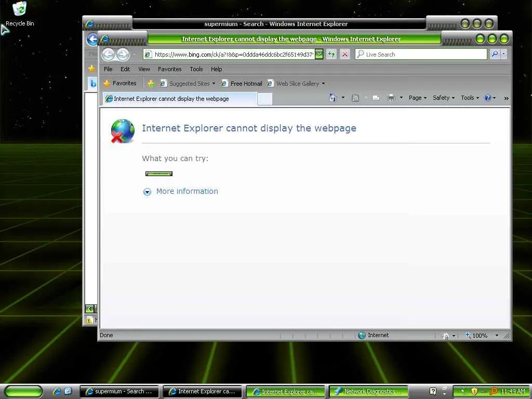
Task: Open the File menu
Action: coord(108,69)
